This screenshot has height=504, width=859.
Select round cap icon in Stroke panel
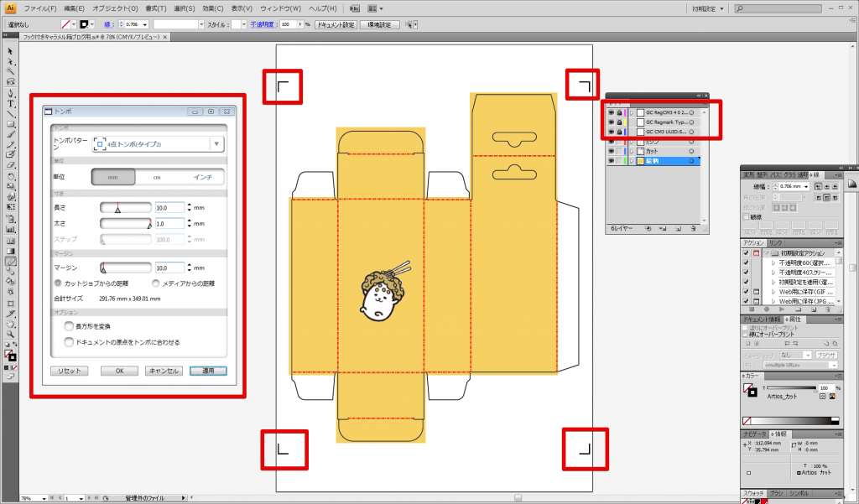826,187
